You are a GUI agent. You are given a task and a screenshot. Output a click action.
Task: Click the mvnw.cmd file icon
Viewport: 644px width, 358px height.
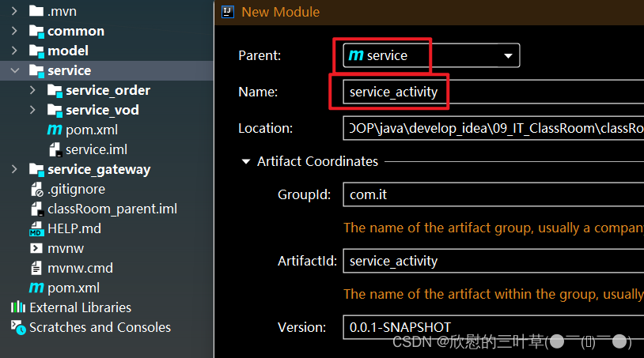[x=36, y=268]
